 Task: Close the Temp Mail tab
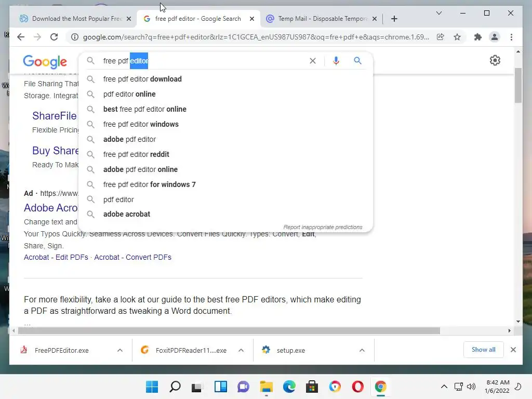pos(375,19)
